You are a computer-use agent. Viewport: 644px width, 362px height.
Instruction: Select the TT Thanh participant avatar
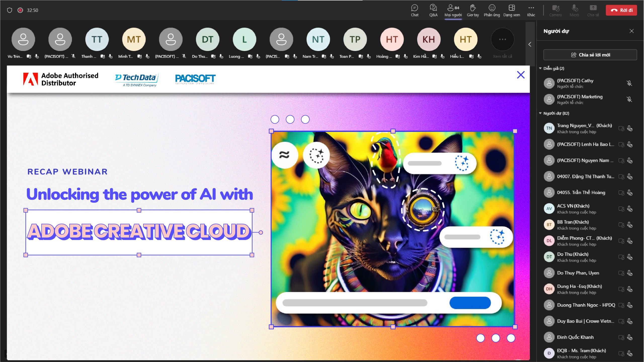click(x=97, y=39)
